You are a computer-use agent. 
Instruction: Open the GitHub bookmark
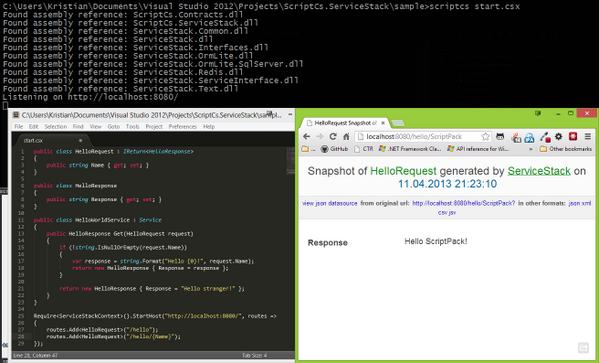coord(334,149)
